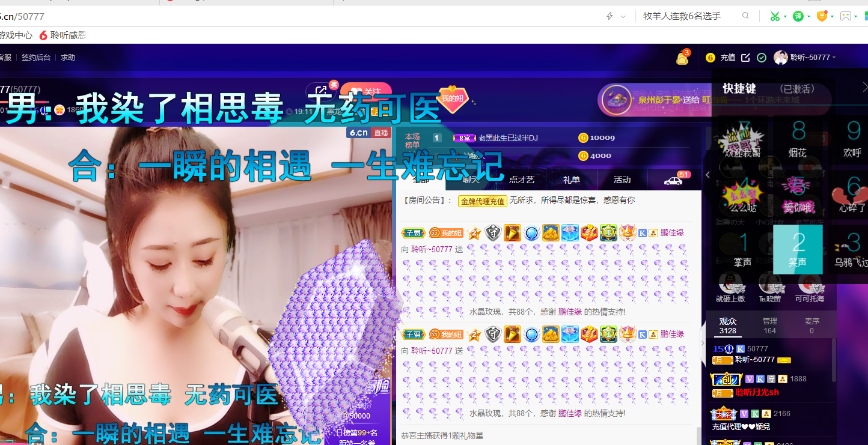Click the 子爵 badge in first gift message
Viewport: 868px width, 445px height.
tap(413, 233)
